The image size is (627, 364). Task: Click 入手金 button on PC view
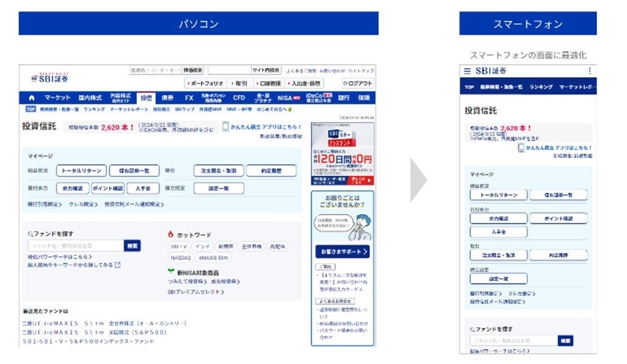click(x=142, y=188)
